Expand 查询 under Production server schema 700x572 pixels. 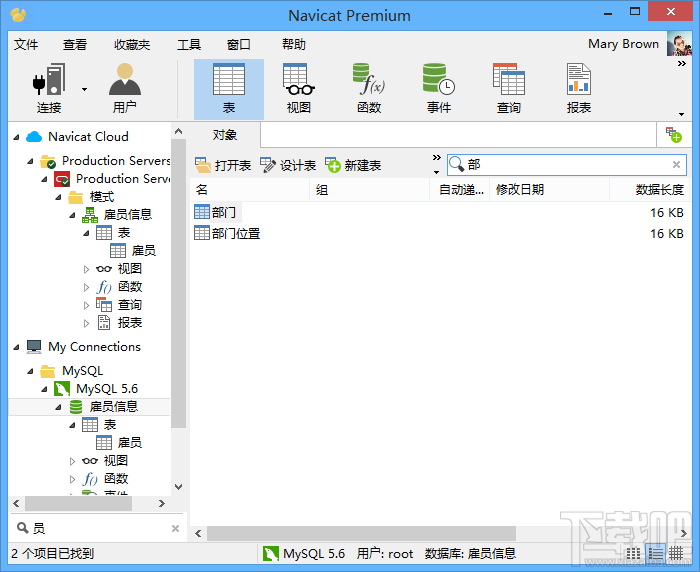(x=86, y=305)
